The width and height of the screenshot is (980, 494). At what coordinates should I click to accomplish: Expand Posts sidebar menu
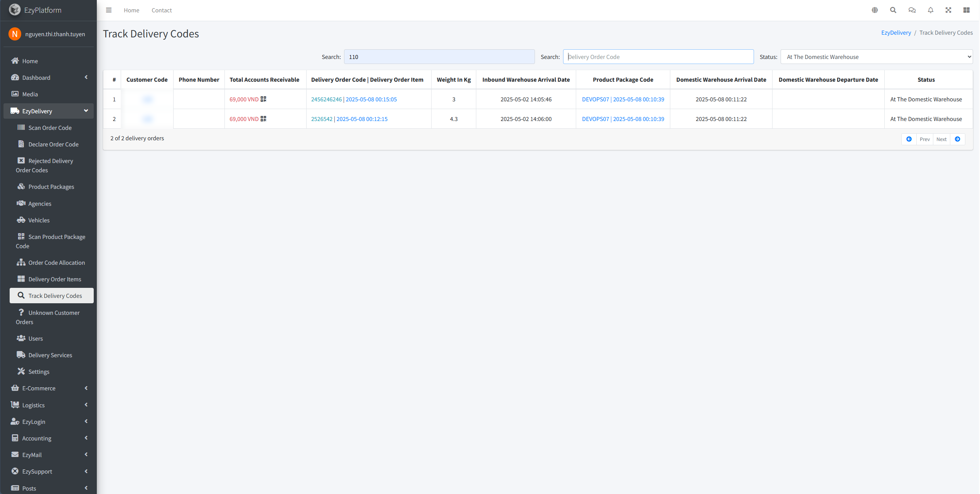[48, 488]
